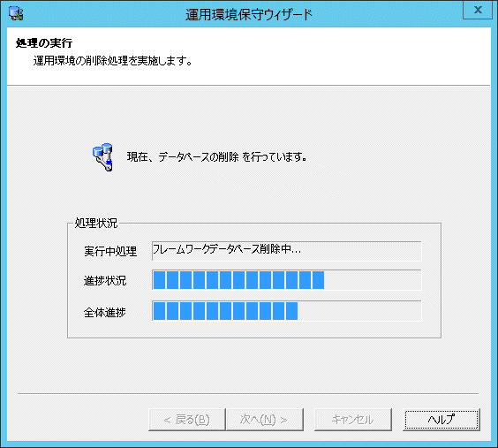Click the ヘルプ button

(x=441, y=420)
